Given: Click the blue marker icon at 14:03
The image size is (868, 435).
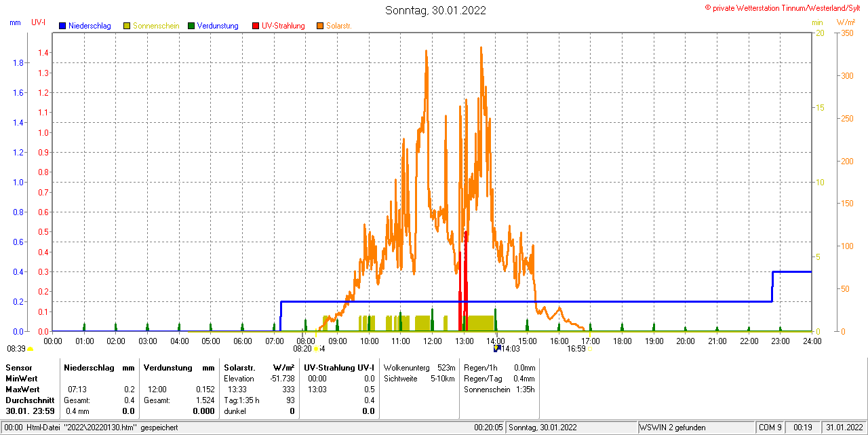Looking at the screenshot, I should (496, 348).
